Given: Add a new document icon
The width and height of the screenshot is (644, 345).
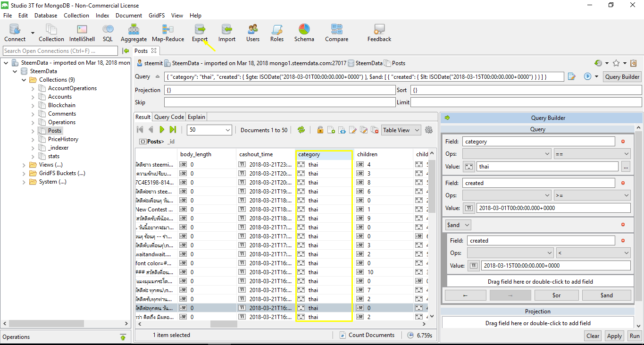Looking at the screenshot, I should 331,130.
